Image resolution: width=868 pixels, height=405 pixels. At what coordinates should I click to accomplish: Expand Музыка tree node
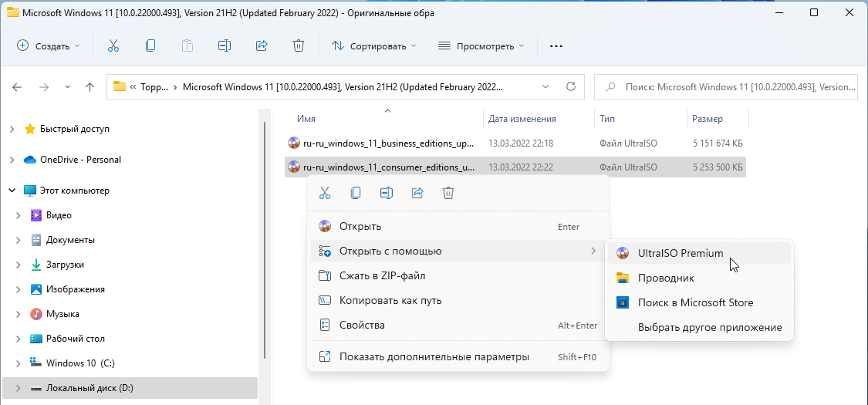click(19, 314)
